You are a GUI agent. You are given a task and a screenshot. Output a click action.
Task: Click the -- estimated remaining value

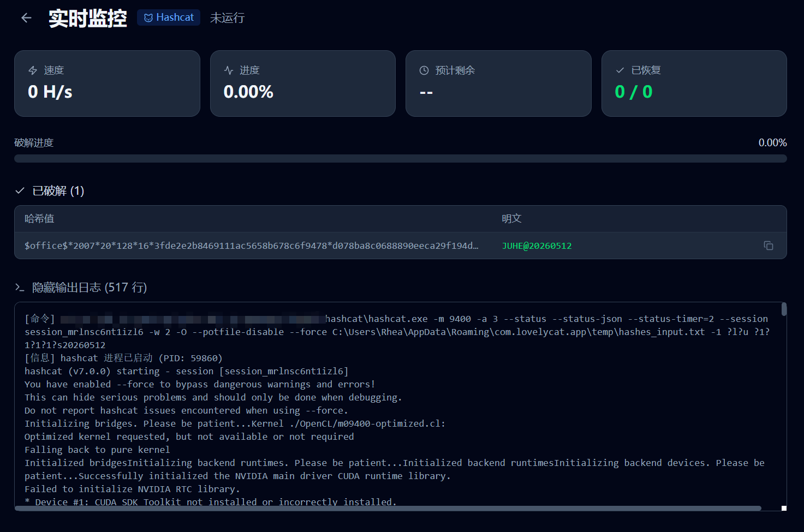coord(426,92)
